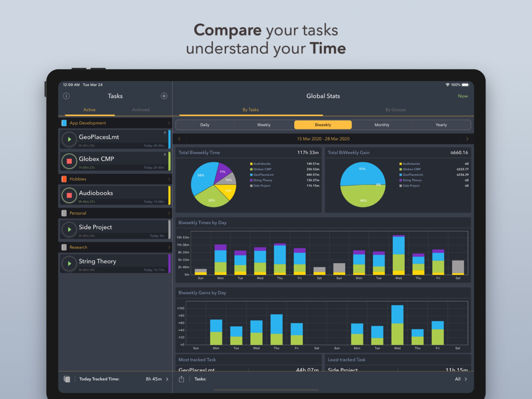This screenshot has width=532, height=399.
Task: Add a new task with plus icon
Action: click(x=164, y=96)
